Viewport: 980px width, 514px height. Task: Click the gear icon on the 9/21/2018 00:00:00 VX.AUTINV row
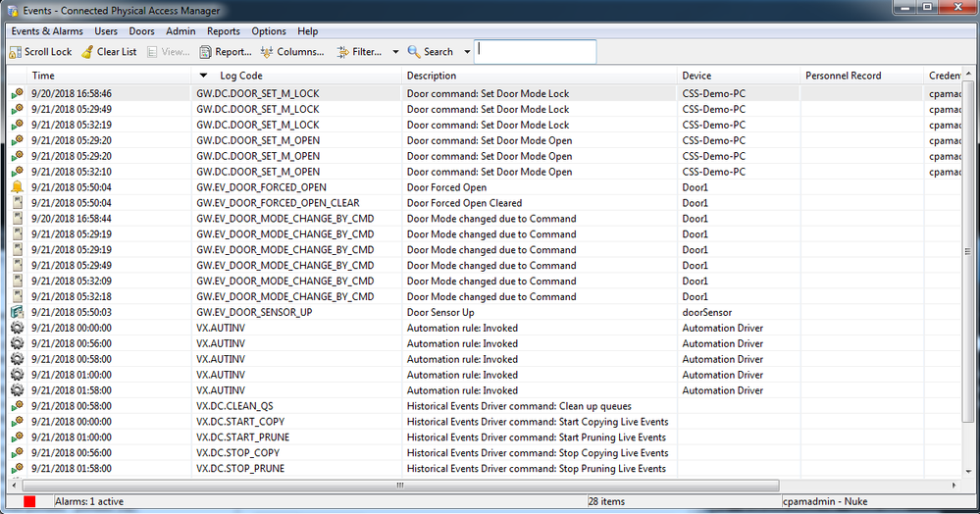coord(17,328)
